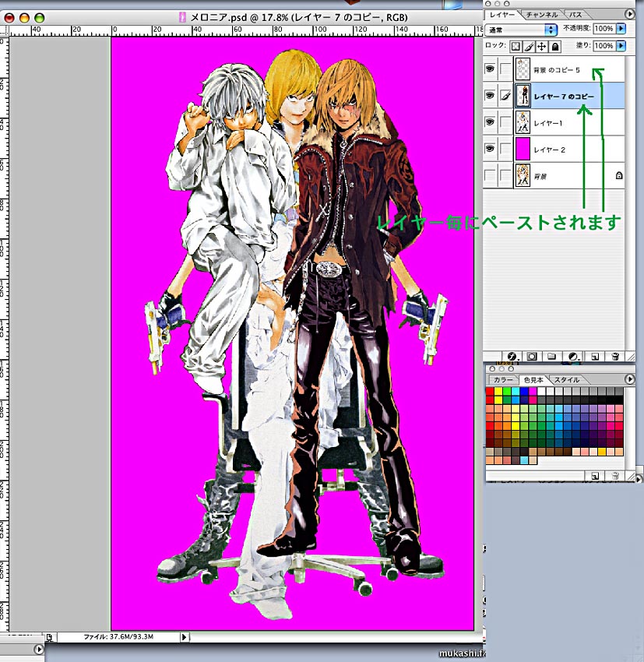This screenshot has height=662, width=644.
Task: Click the lock position move icon
Action: pos(542,46)
